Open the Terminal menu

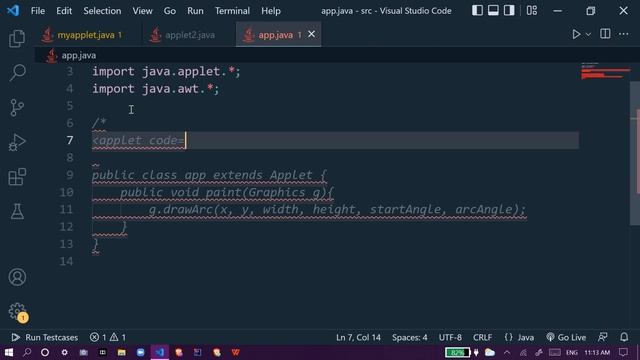point(232,11)
